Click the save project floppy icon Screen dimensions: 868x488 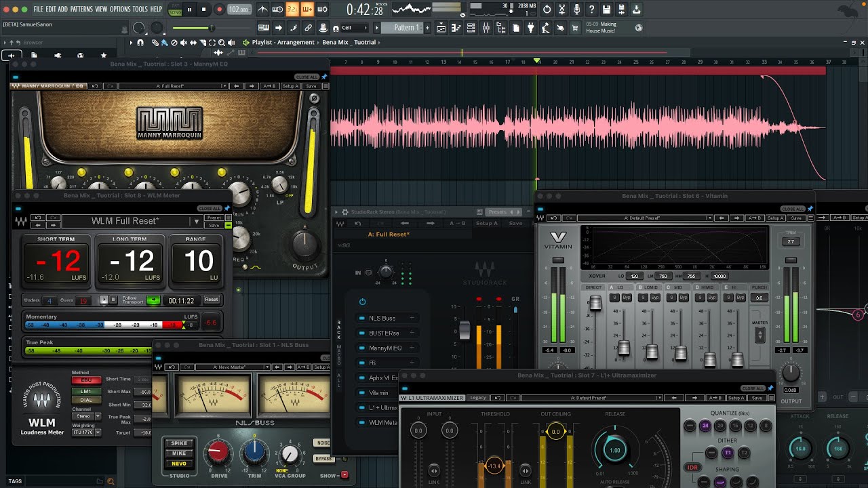pyautogui.click(x=606, y=9)
